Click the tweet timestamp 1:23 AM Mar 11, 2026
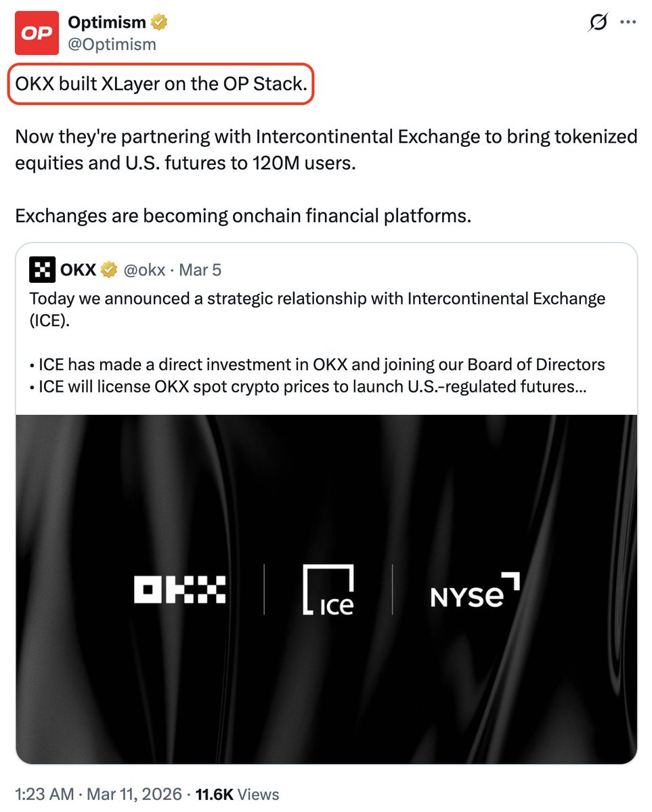Screen dimensions: 652x812 99,794
